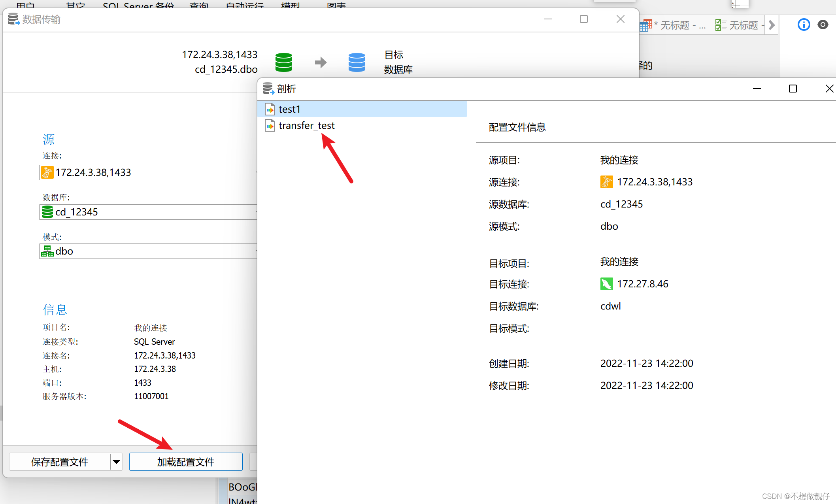The image size is (836, 504).
Task: Select the test1 profile icon
Action: [x=270, y=109]
